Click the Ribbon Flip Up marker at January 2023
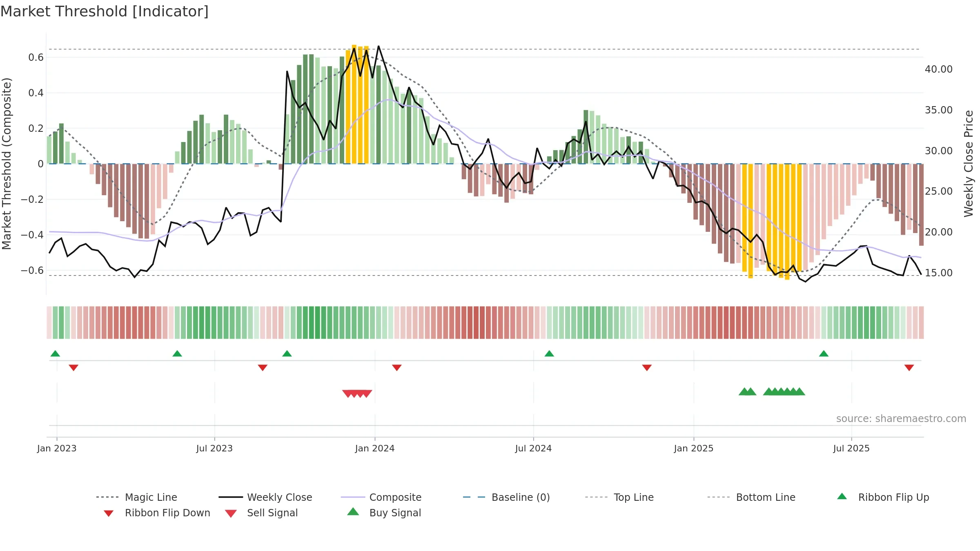Image resolution: width=980 pixels, height=551 pixels. tap(55, 353)
